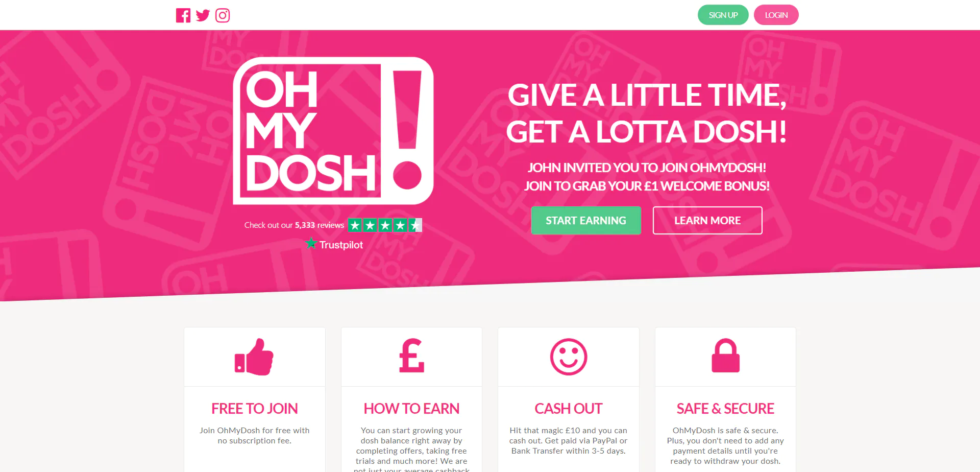Click the LEARN MORE button
The height and width of the screenshot is (472, 980).
tap(707, 220)
